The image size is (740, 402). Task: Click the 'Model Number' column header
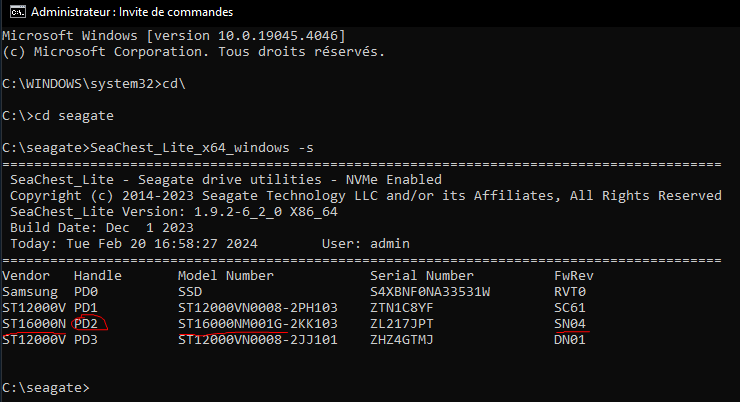[226, 276]
